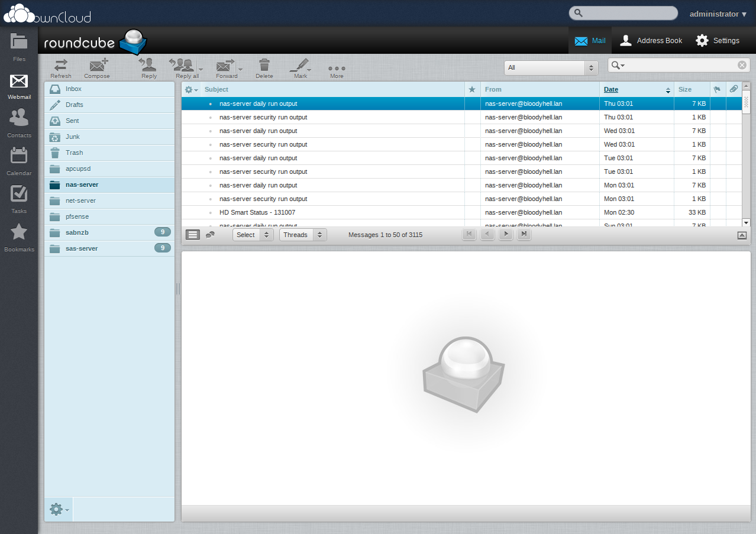The height and width of the screenshot is (534, 756).
Task: Switch to threads view mode
Action: point(210,235)
